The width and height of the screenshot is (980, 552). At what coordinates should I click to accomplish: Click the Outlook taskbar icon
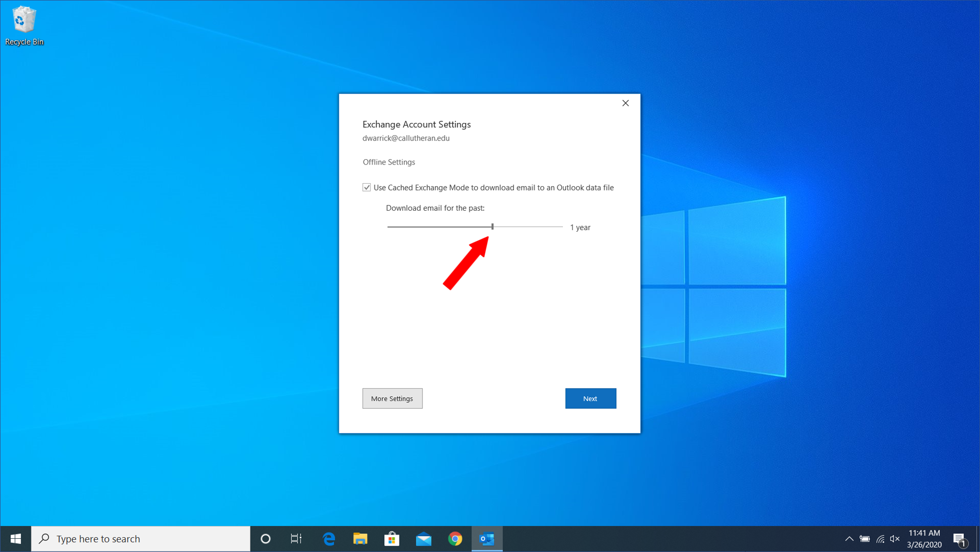click(x=487, y=539)
